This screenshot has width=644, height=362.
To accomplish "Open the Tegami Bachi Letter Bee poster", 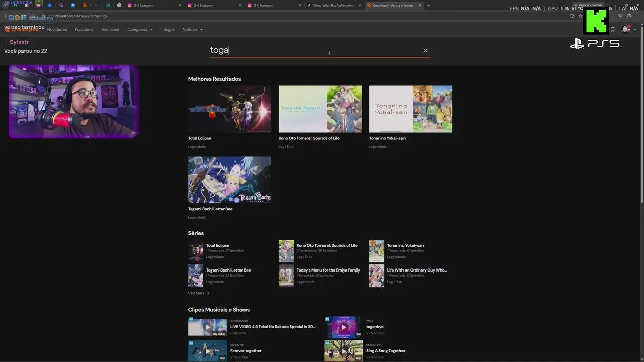I will [229, 180].
